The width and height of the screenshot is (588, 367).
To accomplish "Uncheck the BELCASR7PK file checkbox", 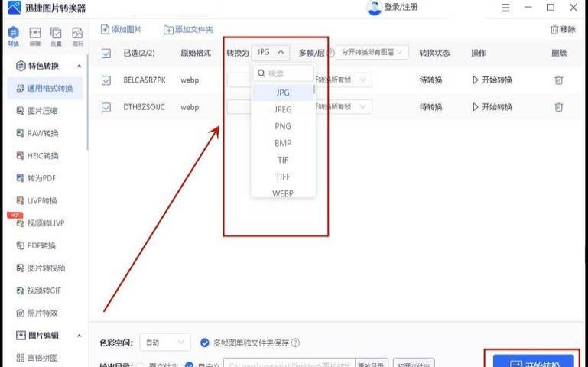I will tap(106, 80).
